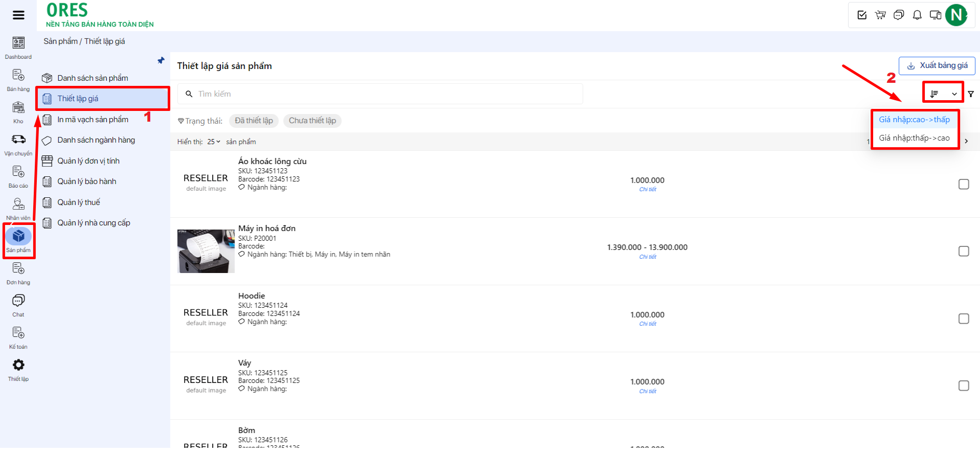Open Danh sách sản phẩm menu item
The height and width of the screenshot is (455, 980).
[x=93, y=78]
